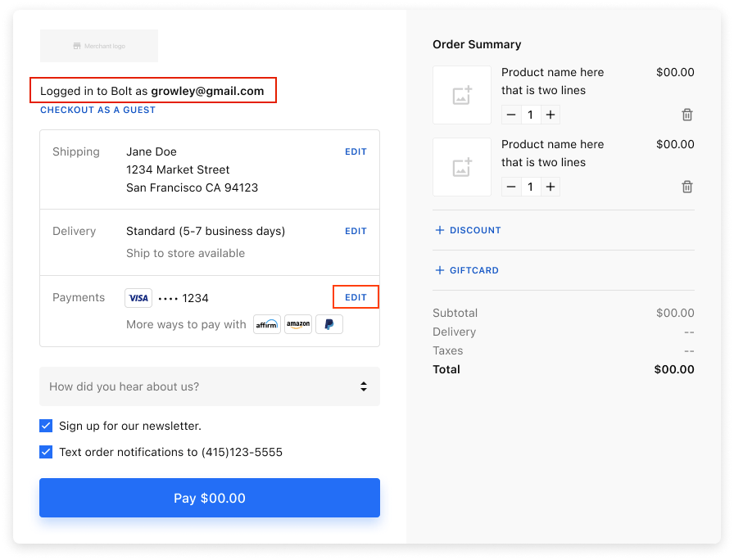Enable newsletter sign-up
This screenshot has height=560, width=734.
pos(46,426)
